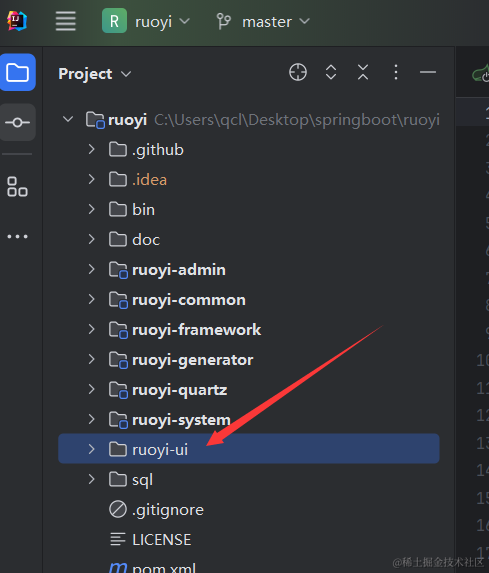489x573 pixels.
Task: Open the Structure tool window icon
Action: (17, 187)
